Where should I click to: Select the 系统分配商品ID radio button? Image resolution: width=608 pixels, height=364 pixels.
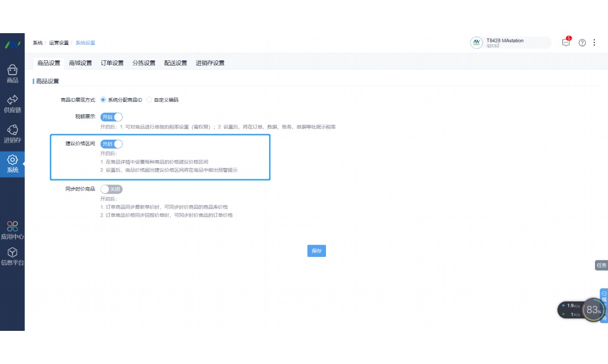coord(103,99)
